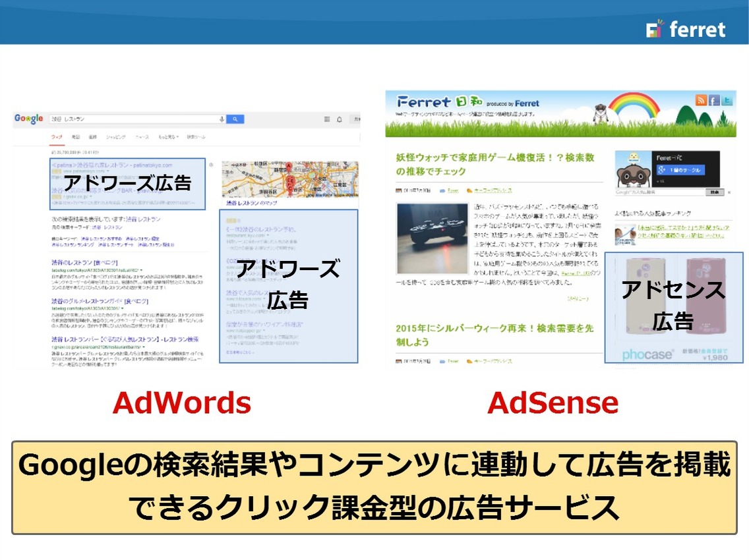Open the popular article ranking link in sidebar

684,231
